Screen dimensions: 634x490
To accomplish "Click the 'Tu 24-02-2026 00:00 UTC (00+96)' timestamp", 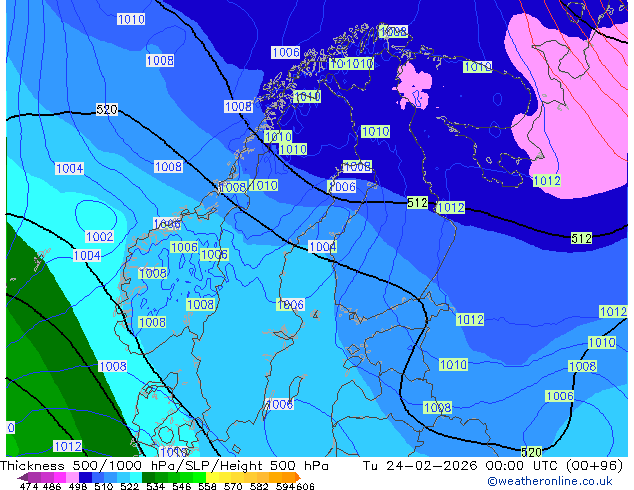I will [493, 466].
